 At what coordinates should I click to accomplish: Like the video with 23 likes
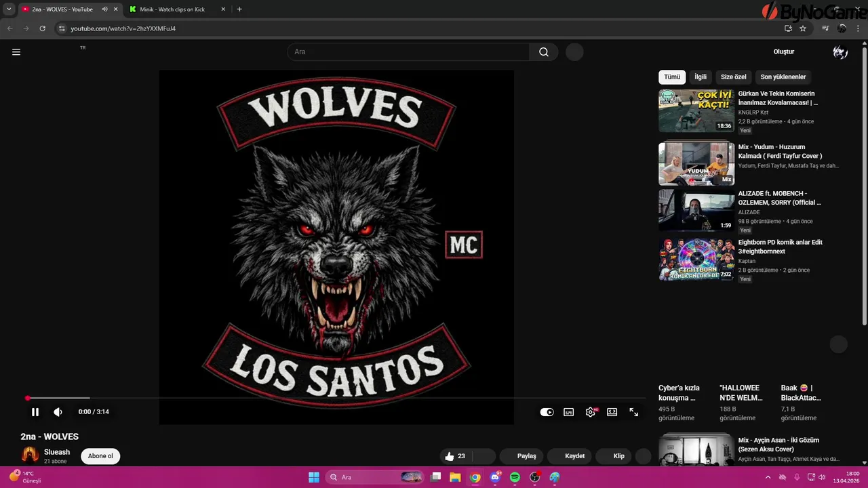pos(455,456)
